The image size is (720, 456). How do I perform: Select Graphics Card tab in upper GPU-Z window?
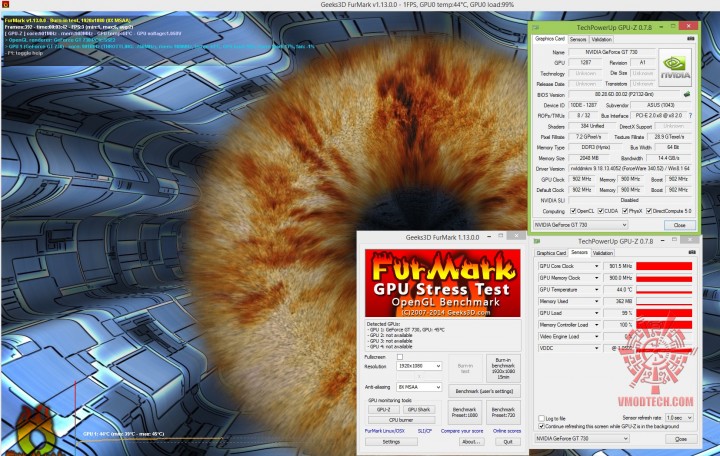pos(550,39)
